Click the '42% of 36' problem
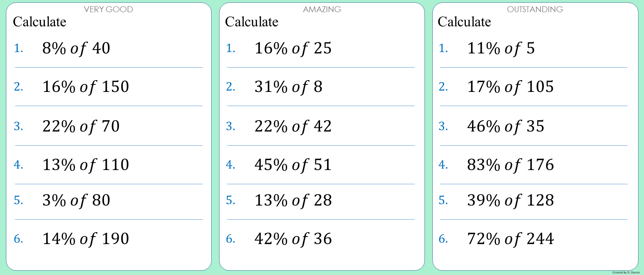 click(x=293, y=239)
